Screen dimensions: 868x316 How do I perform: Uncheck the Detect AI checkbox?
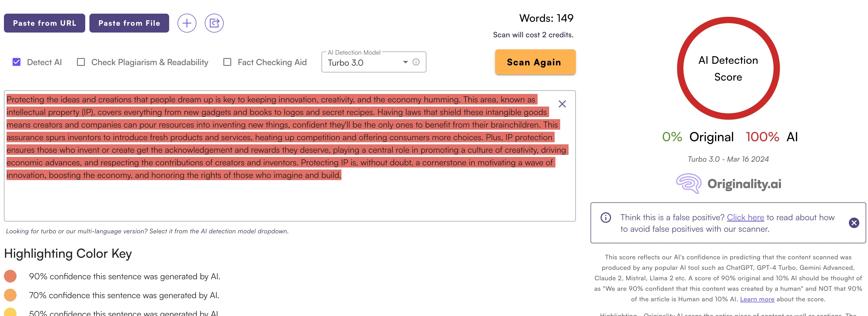(x=17, y=62)
